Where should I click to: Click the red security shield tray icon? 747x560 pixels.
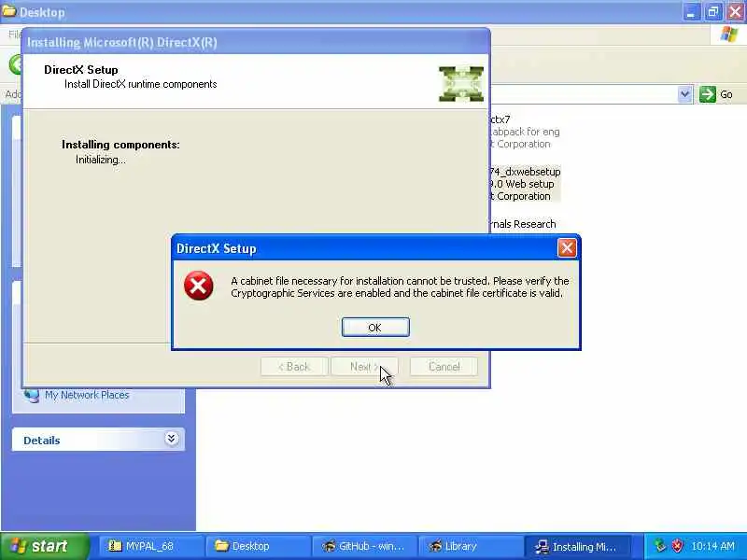tap(677, 546)
